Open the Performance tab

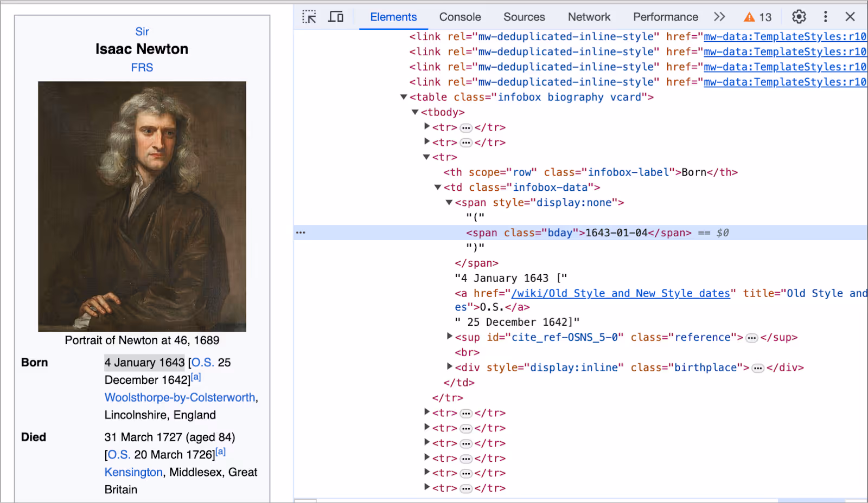(666, 17)
